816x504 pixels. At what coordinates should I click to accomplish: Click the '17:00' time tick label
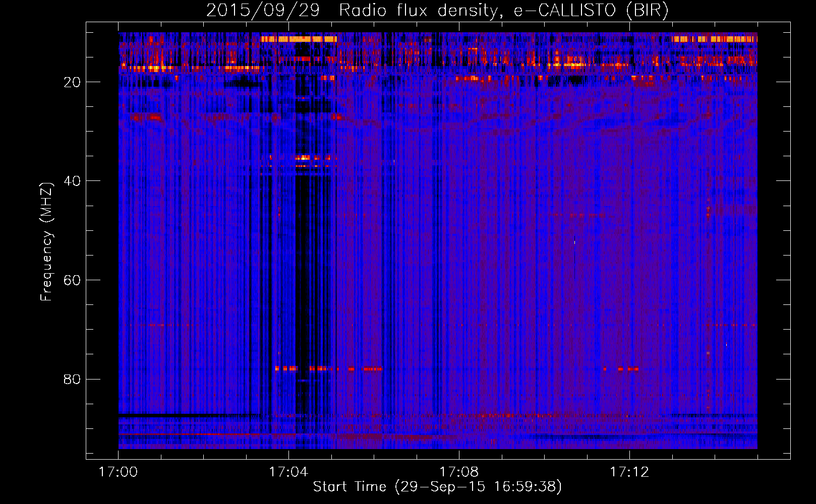point(119,472)
